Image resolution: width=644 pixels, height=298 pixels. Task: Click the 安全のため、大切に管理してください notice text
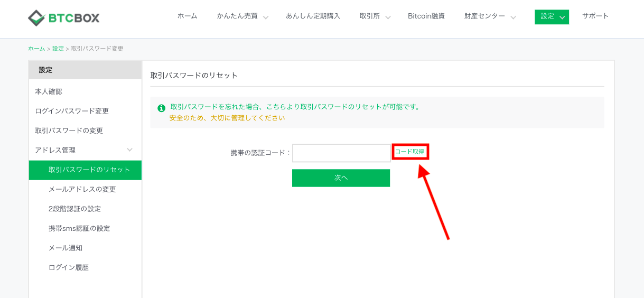(x=227, y=118)
